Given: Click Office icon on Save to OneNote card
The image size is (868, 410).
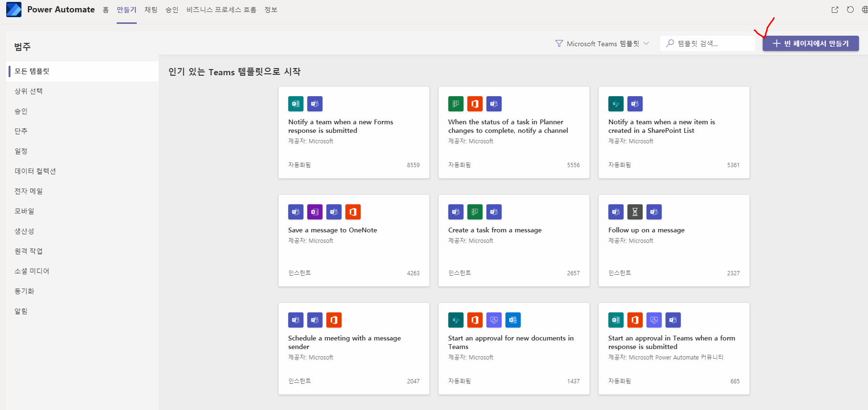Looking at the screenshot, I should coord(353,212).
